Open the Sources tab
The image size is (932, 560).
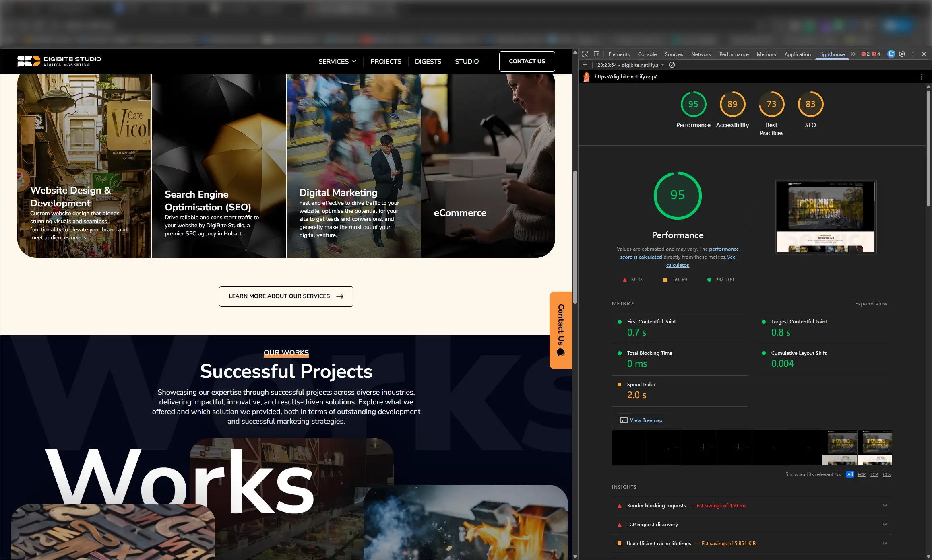tap(674, 54)
